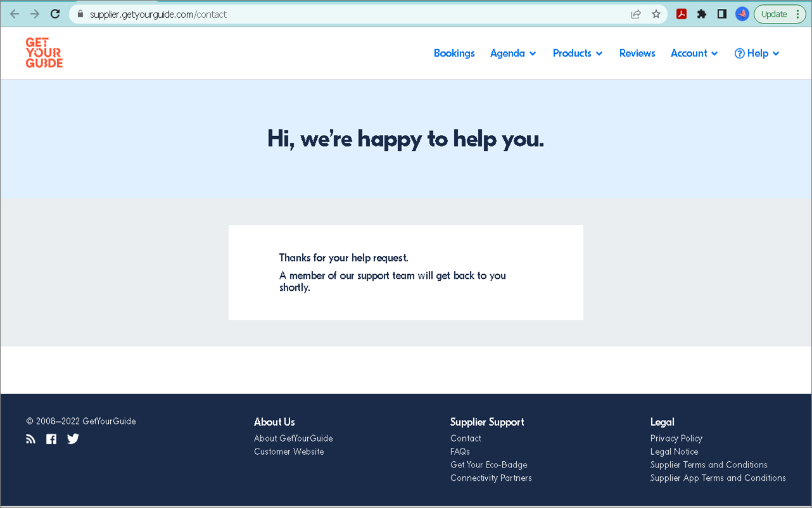This screenshot has width=812, height=508.
Task: Click the share icon in address bar
Action: click(x=635, y=13)
